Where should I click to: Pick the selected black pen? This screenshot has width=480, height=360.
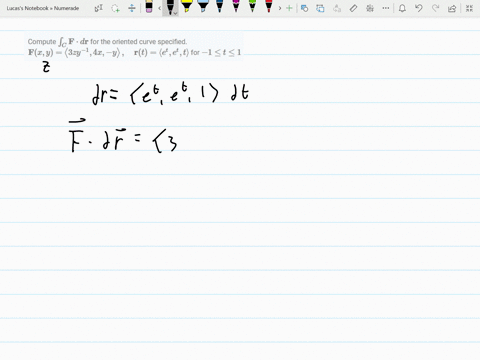click(170, 7)
